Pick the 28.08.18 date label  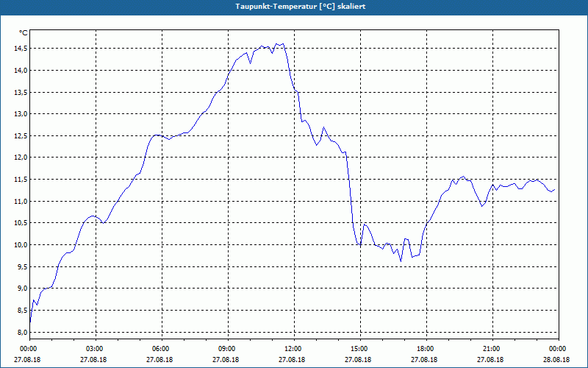click(x=556, y=360)
